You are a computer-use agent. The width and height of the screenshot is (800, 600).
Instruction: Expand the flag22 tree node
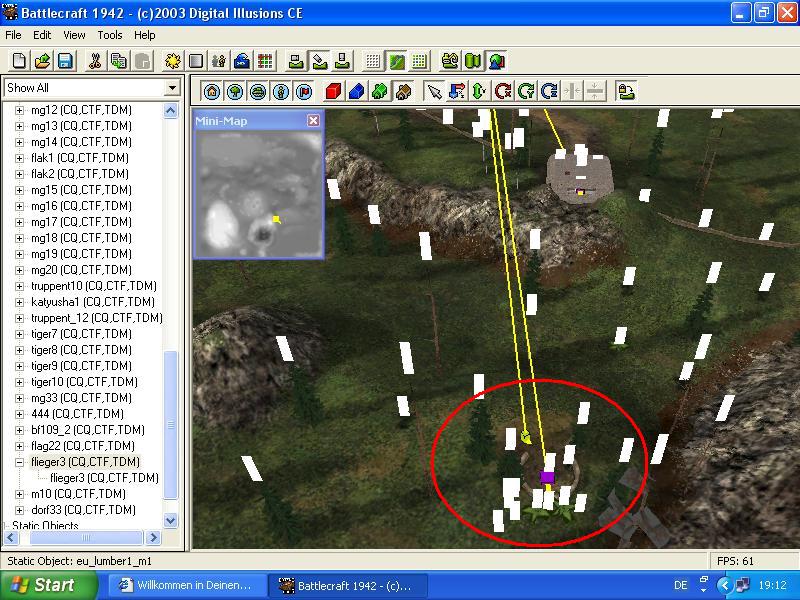(19, 446)
